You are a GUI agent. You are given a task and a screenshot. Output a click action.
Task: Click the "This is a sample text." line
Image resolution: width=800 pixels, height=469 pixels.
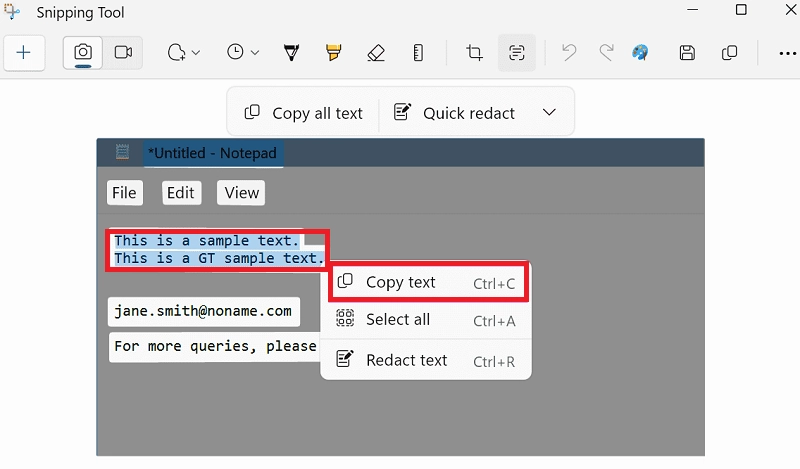207,240
